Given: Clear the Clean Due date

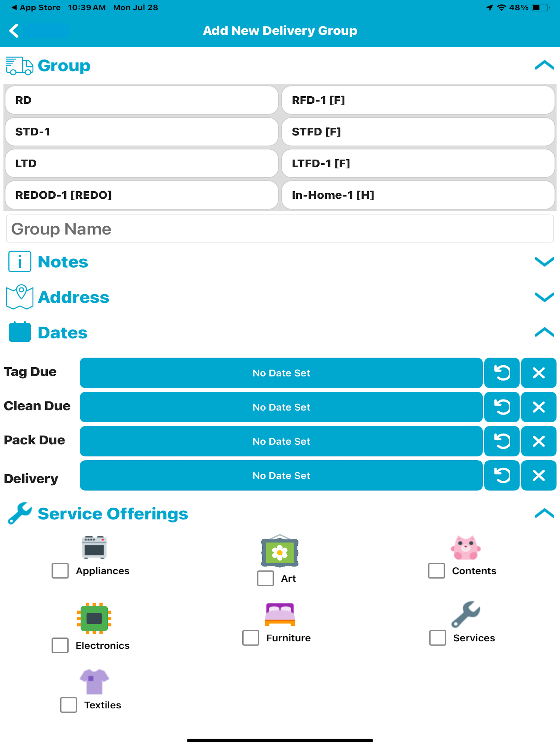Looking at the screenshot, I should click(x=539, y=407).
